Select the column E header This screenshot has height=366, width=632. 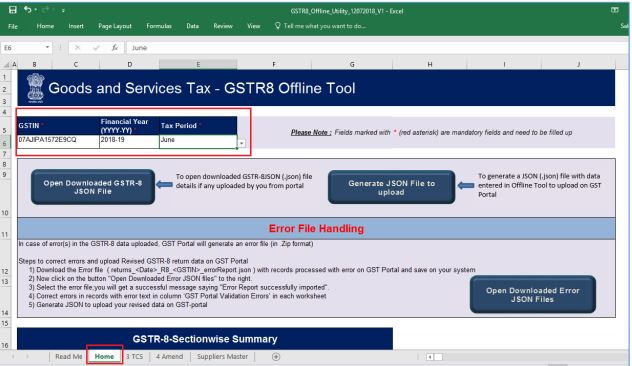(x=198, y=64)
